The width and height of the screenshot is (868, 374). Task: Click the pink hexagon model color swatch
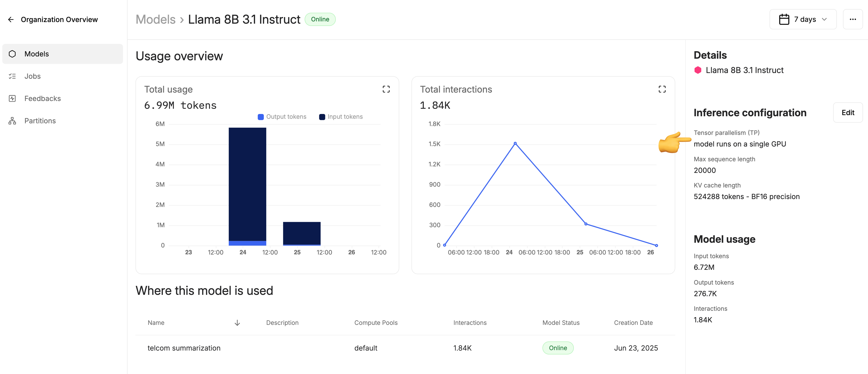pyautogui.click(x=698, y=70)
